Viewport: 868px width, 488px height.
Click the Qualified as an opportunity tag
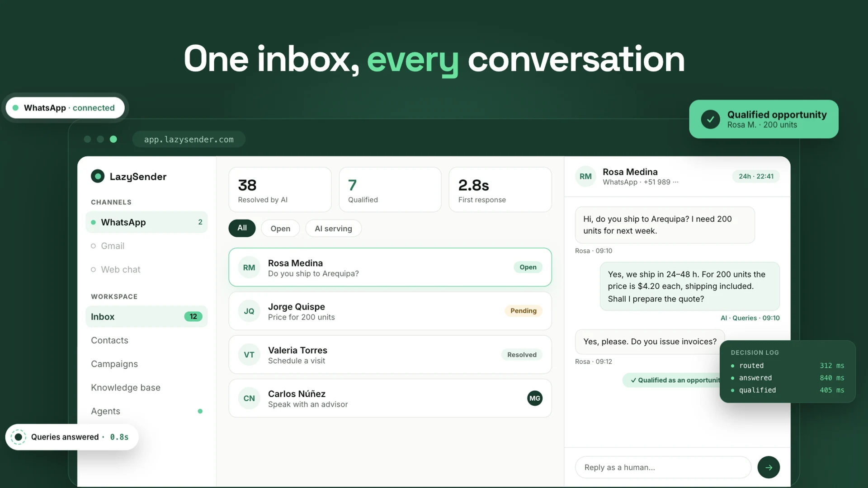click(672, 380)
